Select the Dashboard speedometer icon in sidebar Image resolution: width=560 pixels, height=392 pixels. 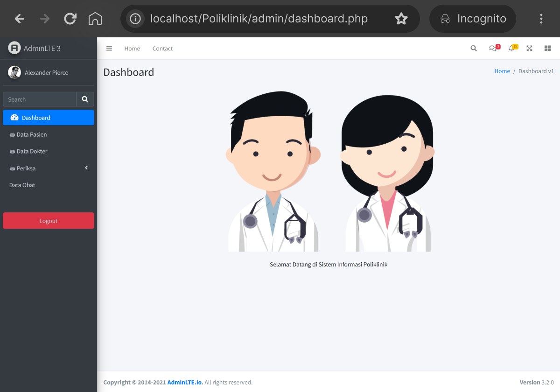(x=14, y=117)
